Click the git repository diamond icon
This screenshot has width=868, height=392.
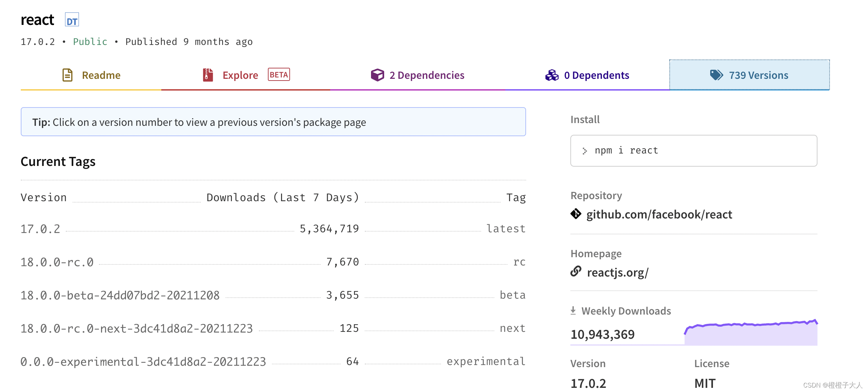pos(576,214)
